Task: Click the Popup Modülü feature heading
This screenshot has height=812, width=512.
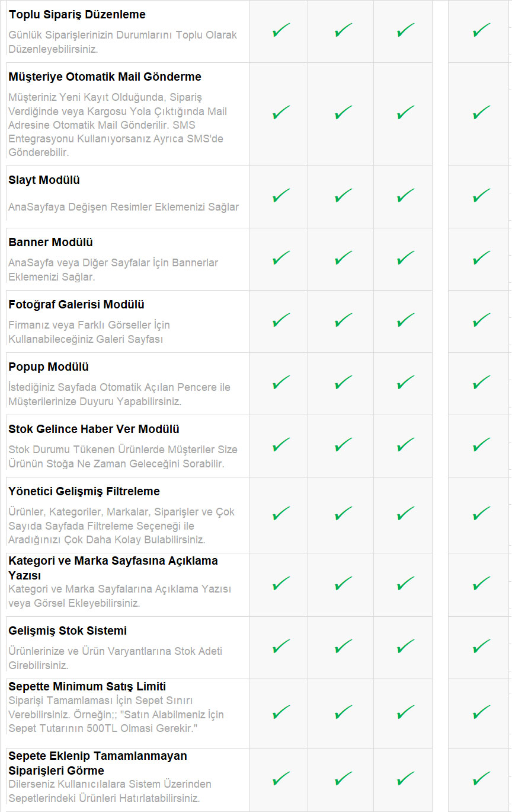Action: tap(49, 367)
